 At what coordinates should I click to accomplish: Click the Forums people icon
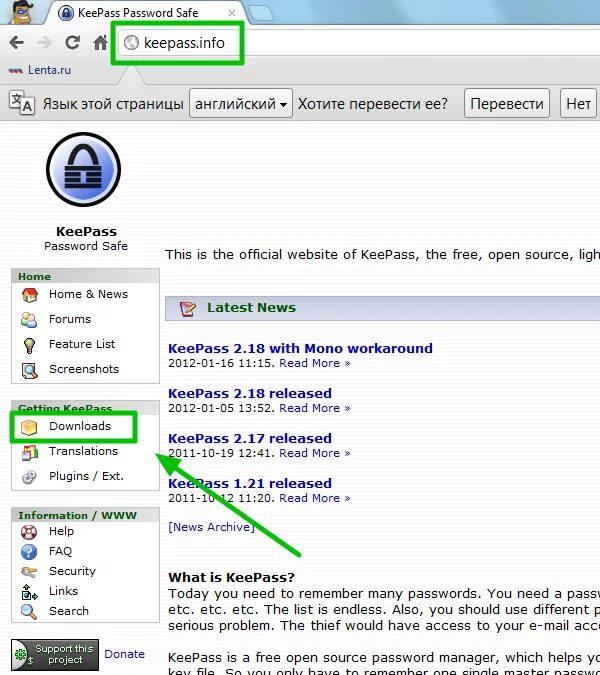pyautogui.click(x=29, y=320)
